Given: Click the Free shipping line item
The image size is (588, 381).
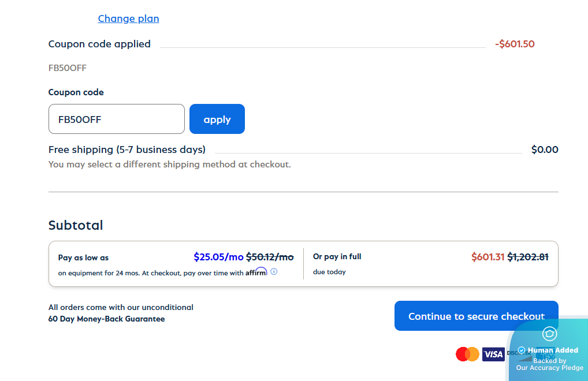Looking at the screenshot, I should coord(127,150).
